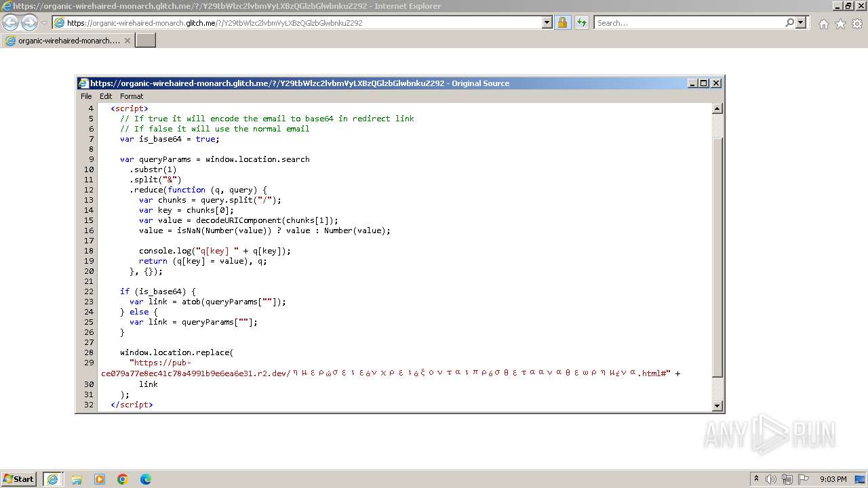
Task: Open Edit menu in Original Source window
Action: [106, 96]
